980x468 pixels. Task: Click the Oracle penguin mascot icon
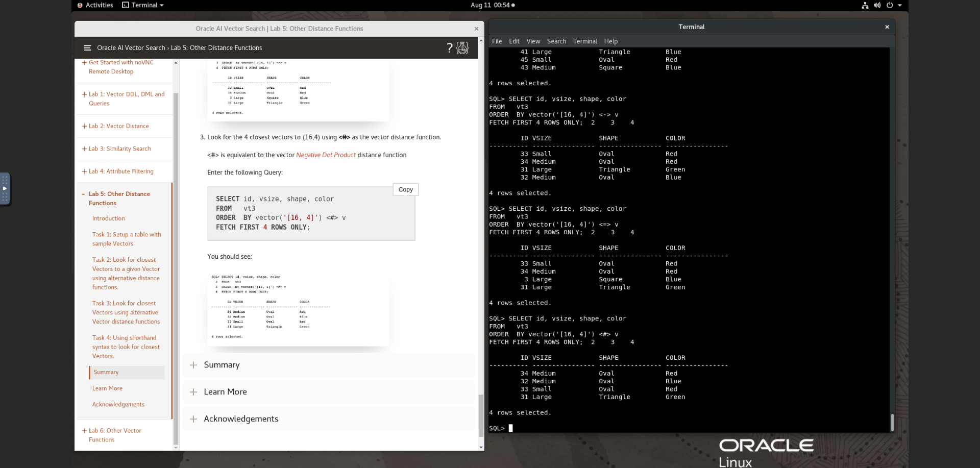click(x=462, y=48)
